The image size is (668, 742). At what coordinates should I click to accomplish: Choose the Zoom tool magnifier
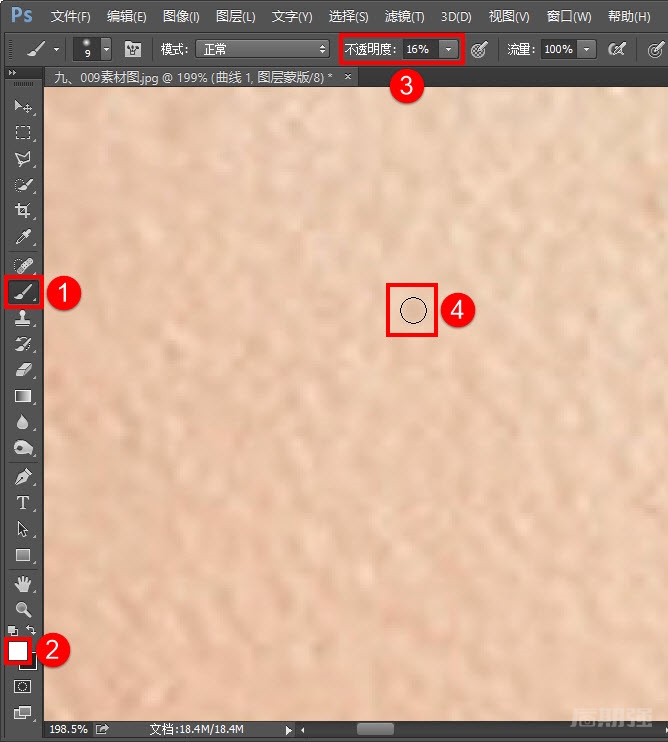(x=23, y=609)
